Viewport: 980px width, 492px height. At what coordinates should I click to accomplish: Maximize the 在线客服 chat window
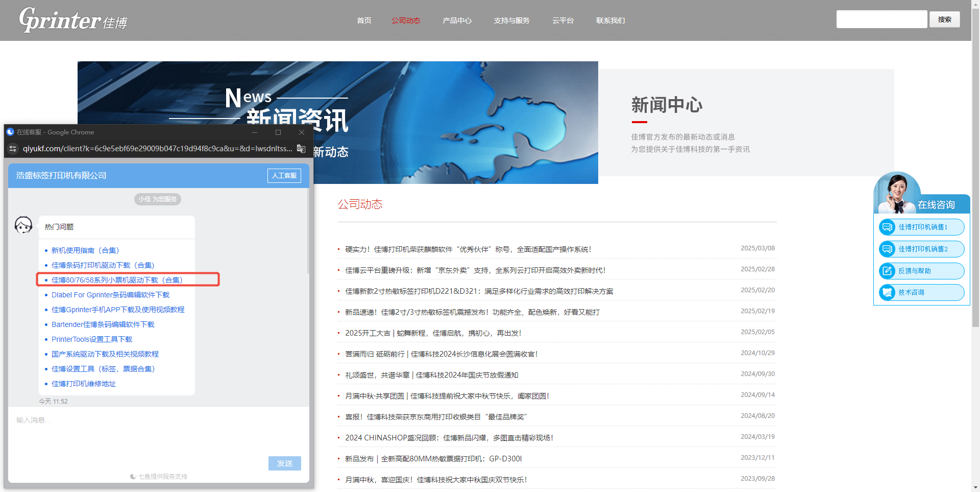coord(278,132)
